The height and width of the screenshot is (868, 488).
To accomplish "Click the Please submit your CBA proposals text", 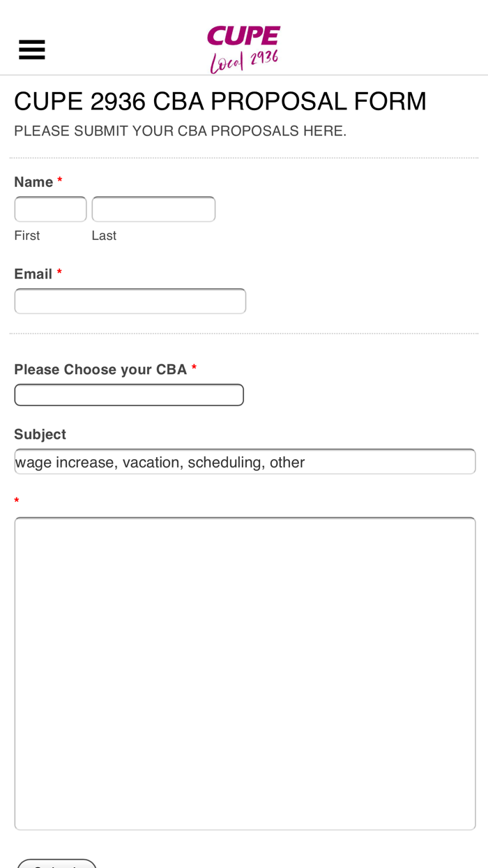I will 180,131.
